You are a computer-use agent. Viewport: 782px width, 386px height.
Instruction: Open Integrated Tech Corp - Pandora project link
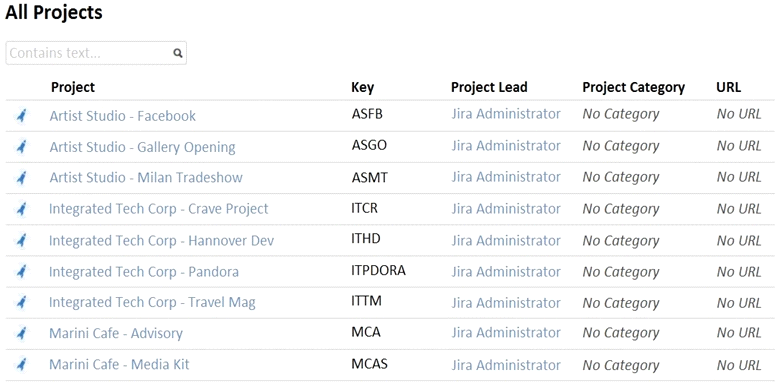144,272
